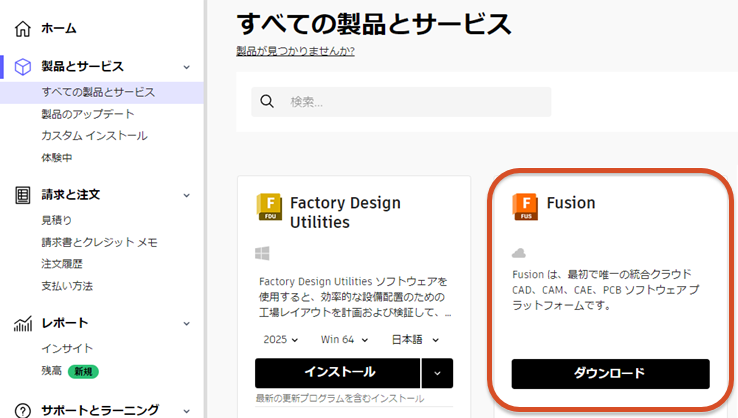Click the search magnifier icon
Viewport: 738px width, 418px height.
(x=267, y=101)
